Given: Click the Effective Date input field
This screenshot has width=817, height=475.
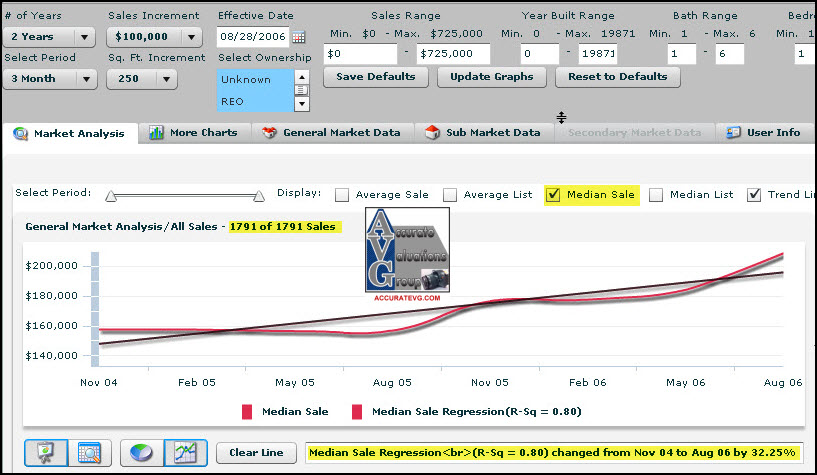Looking at the screenshot, I should click(x=253, y=37).
